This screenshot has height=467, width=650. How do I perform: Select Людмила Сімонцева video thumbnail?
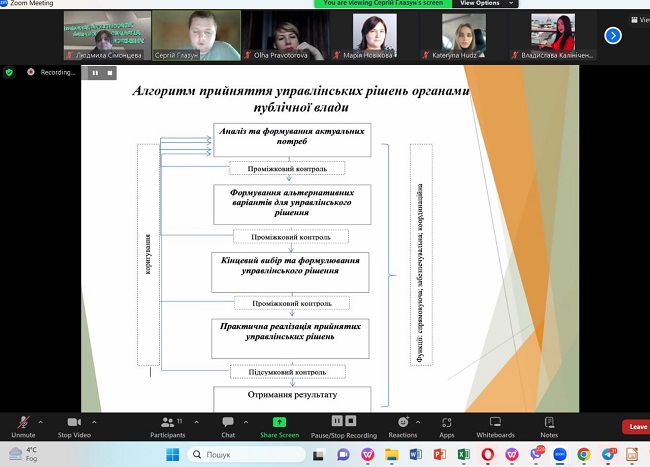click(107, 36)
